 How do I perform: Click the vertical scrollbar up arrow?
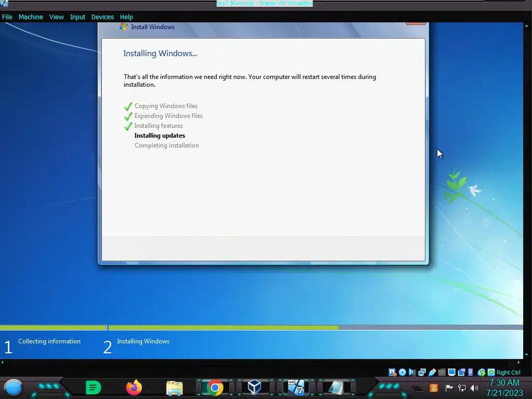click(527, 25)
